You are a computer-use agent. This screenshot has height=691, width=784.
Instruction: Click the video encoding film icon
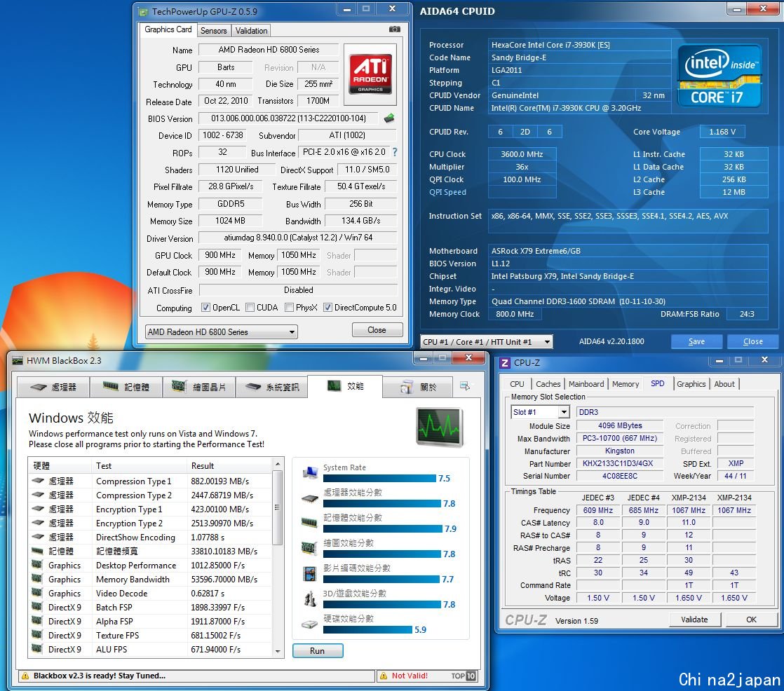click(x=310, y=573)
